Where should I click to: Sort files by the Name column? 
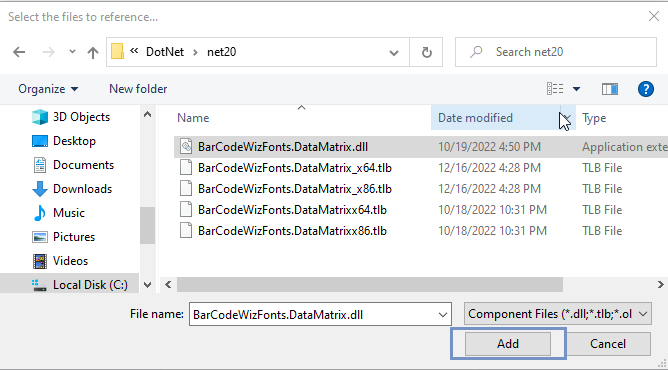point(193,118)
